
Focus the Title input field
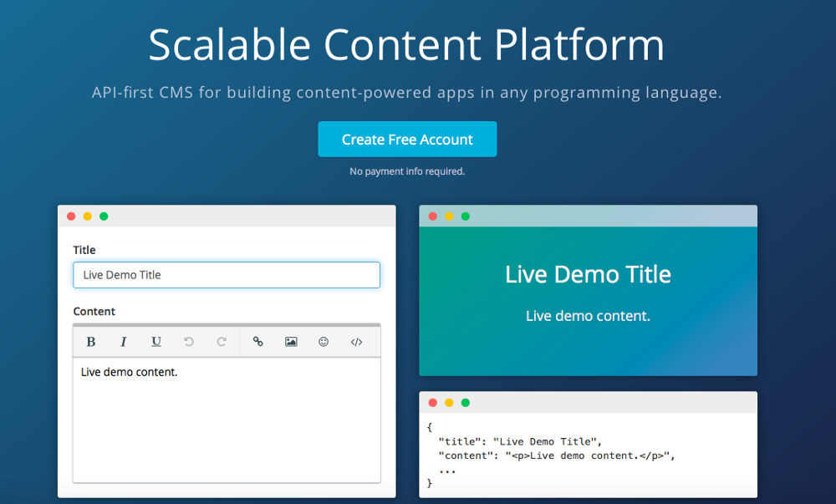[x=227, y=275]
